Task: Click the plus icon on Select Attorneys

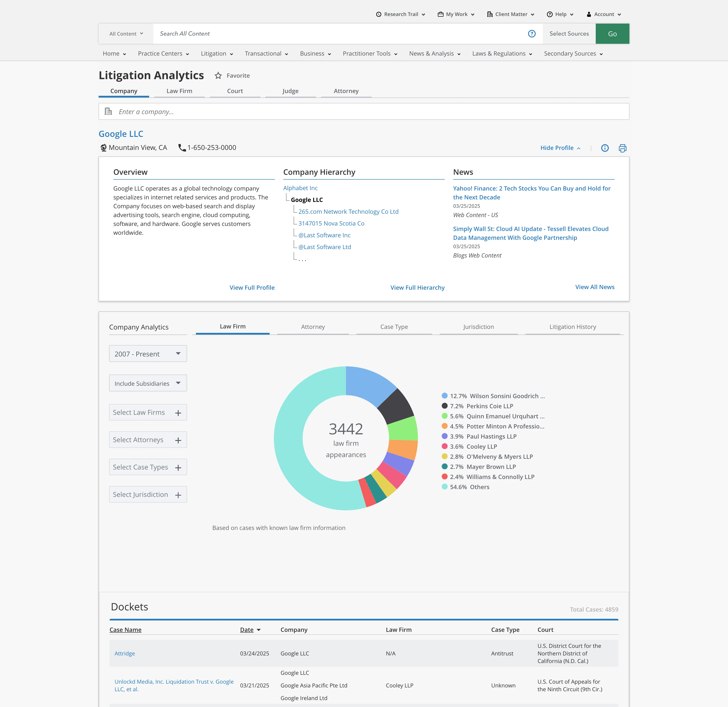Action: point(178,440)
